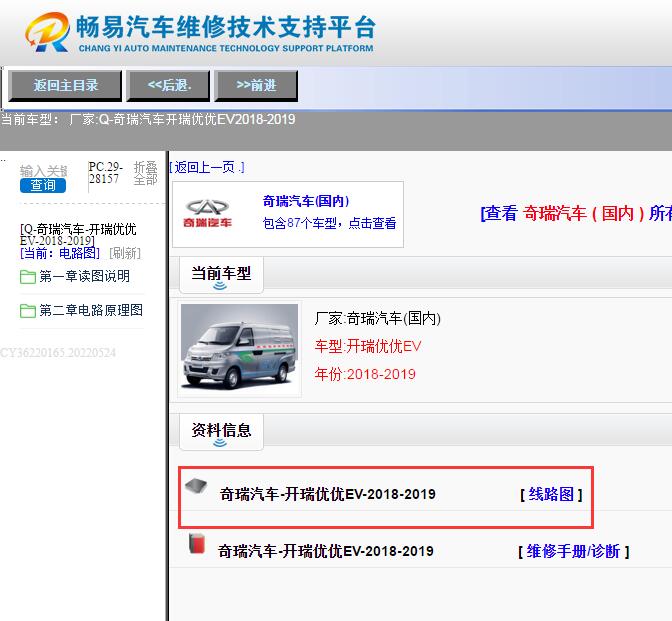
Task: Click the [Q-奇瑞汽车-开瑞优优EV-2018-2019] sidebar title
Action: [x=78, y=234]
